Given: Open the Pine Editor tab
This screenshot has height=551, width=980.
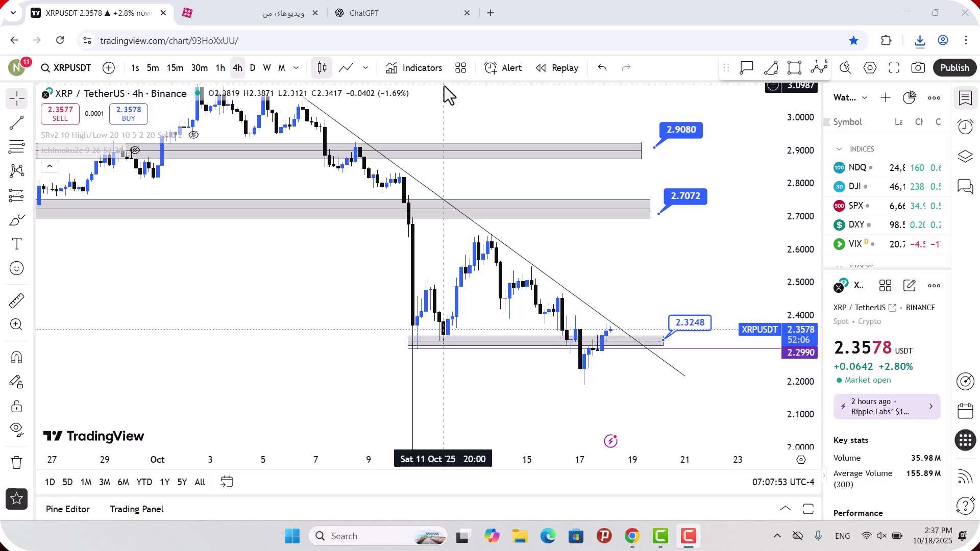Looking at the screenshot, I should [68, 509].
